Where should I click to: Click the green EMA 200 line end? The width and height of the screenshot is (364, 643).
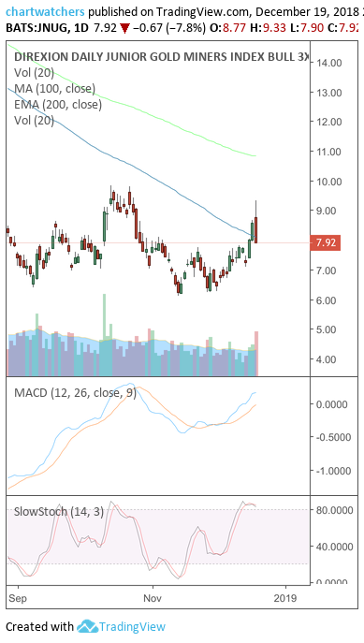click(255, 155)
